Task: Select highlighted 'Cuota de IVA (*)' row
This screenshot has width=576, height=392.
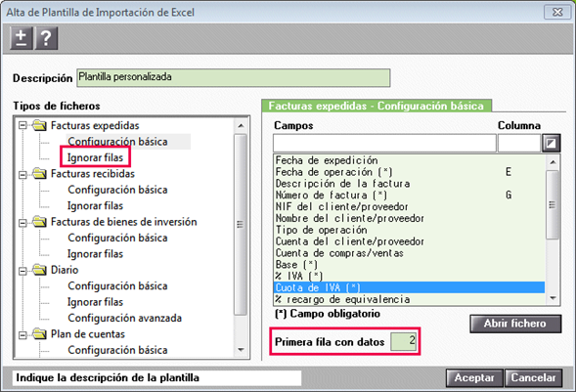Action: pyautogui.click(x=409, y=287)
